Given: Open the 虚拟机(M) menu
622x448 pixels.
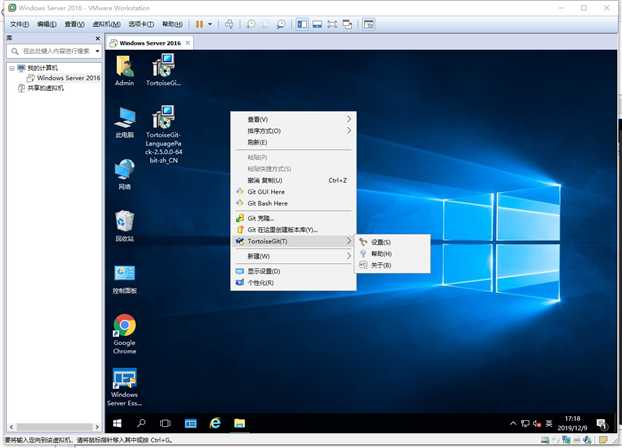Looking at the screenshot, I should (x=106, y=24).
